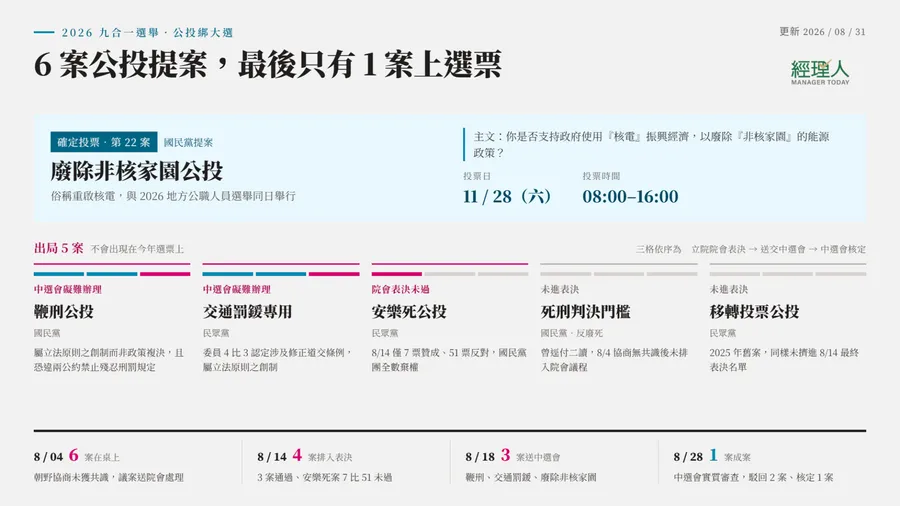Click the 2026 九合一選舉 · 公投綁大選 subtitle
The image size is (900, 506).
[148, 33]
